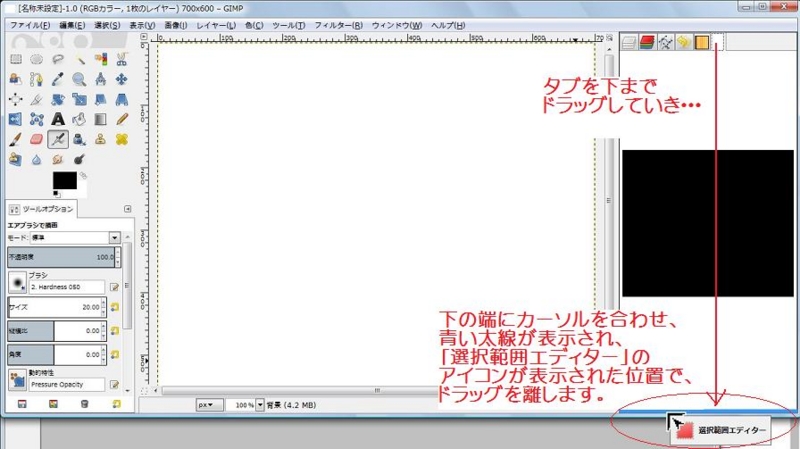800x449 pixels.
Task: Select the Free Select lasso tool
Action: tap(58, 59)
